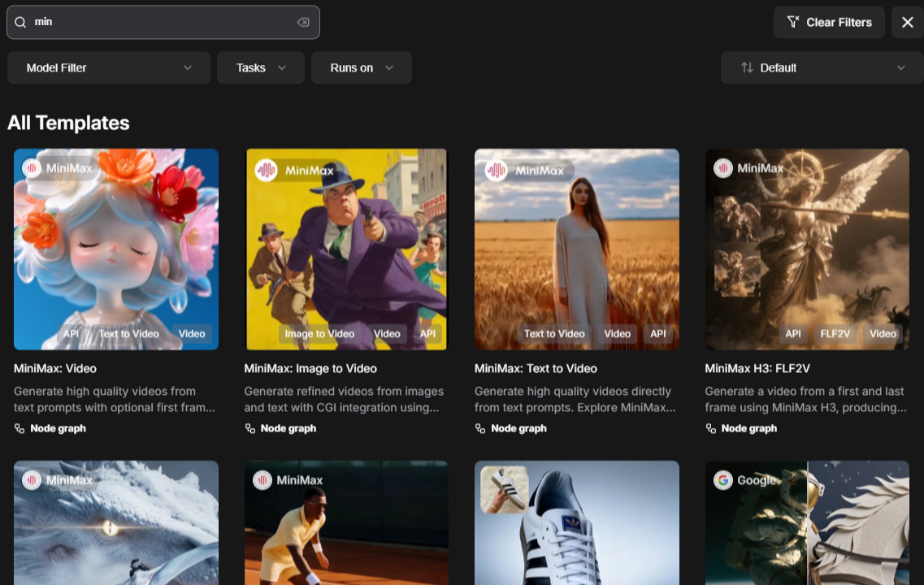Click the sort arrows icon beside Default
This screenshot has height=585, width=924.
pos(747,67)
